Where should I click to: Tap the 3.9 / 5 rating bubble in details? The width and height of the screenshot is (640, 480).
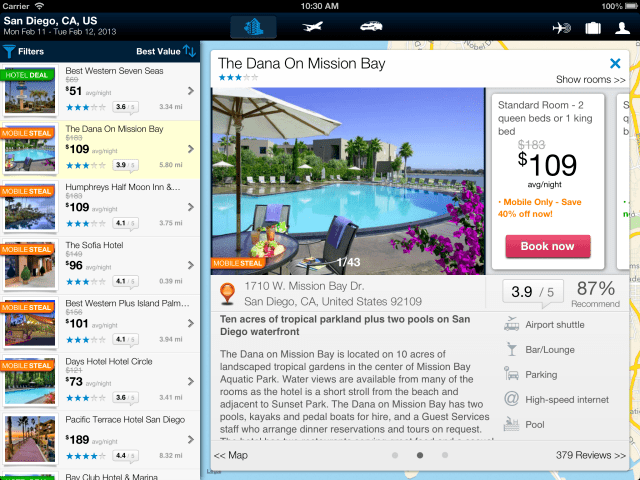coord(533,292)
